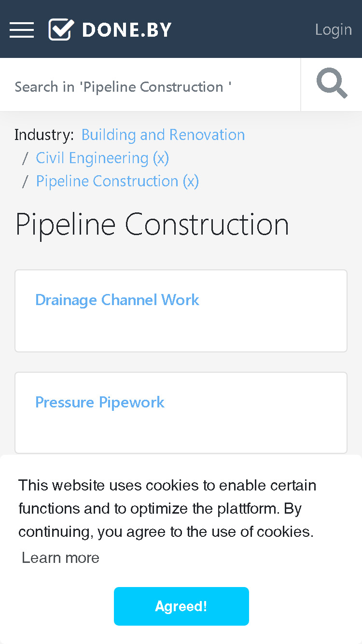Focus the 'Pipeline Construction' search field
Image resolution: width=362 pixels, height=644 pixels.
coord(150,86)
